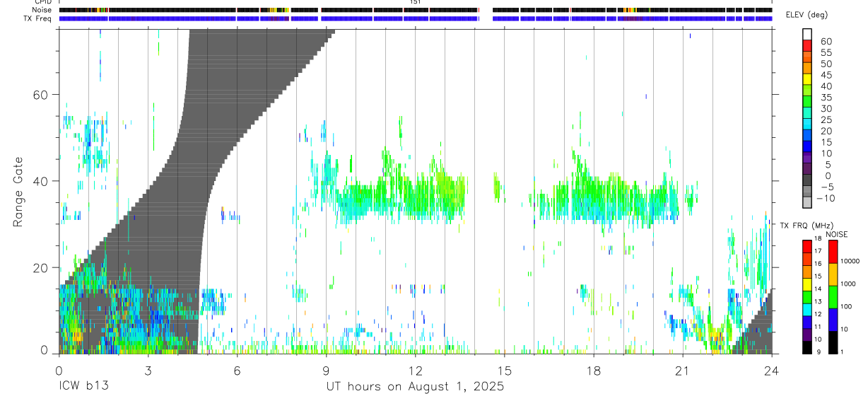This screenshot has height=401, width=868.
Task: Click the cyan segment of TX FRQ color bar
Action: 807,310
